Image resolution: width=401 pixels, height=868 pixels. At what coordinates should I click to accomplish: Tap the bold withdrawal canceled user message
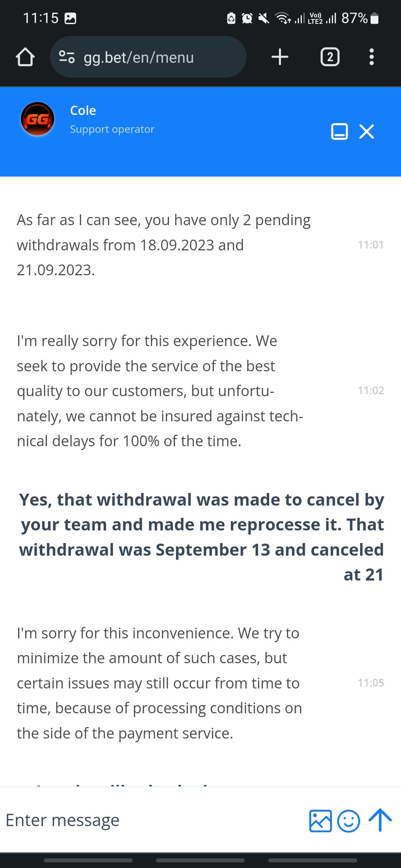tap(201, 537)
